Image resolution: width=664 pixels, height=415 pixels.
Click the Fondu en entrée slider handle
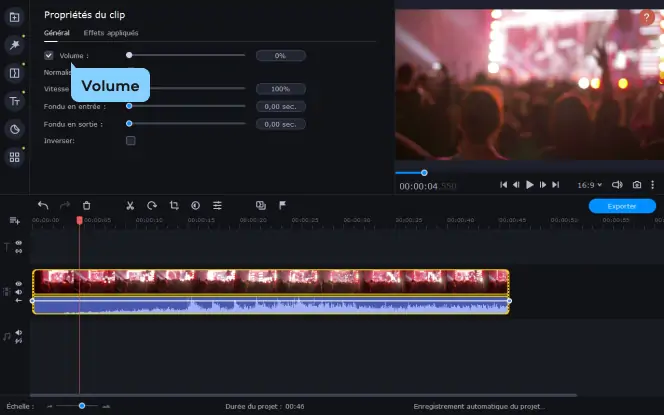coord(129,106)
